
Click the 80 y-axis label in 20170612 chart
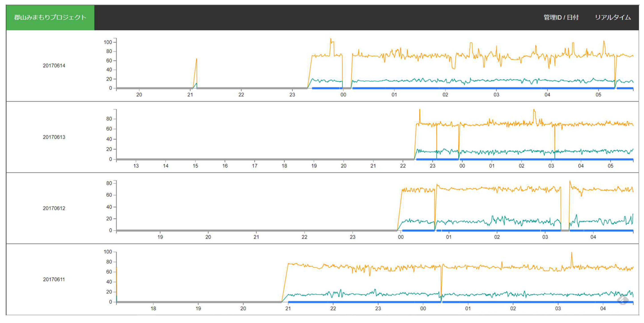coord(109,183)
